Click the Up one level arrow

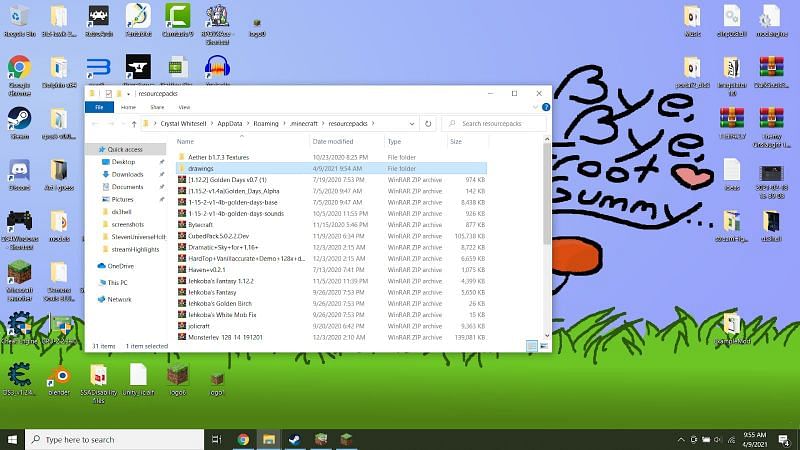134,124
